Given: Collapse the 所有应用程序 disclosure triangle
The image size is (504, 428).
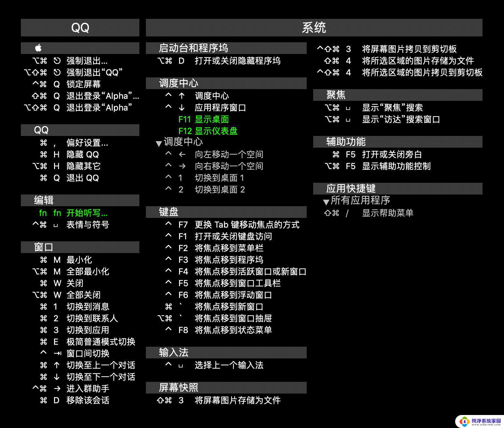Looking at the screenshot, I should [326, 202].
